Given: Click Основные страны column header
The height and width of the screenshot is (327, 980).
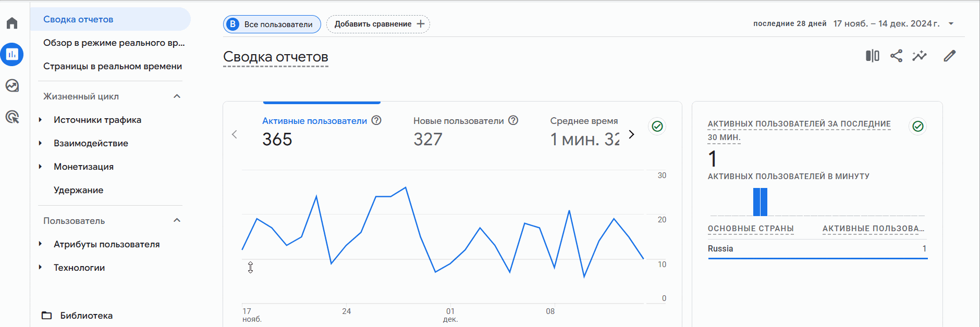Looking at the screenshot, I should pos(751,229).
